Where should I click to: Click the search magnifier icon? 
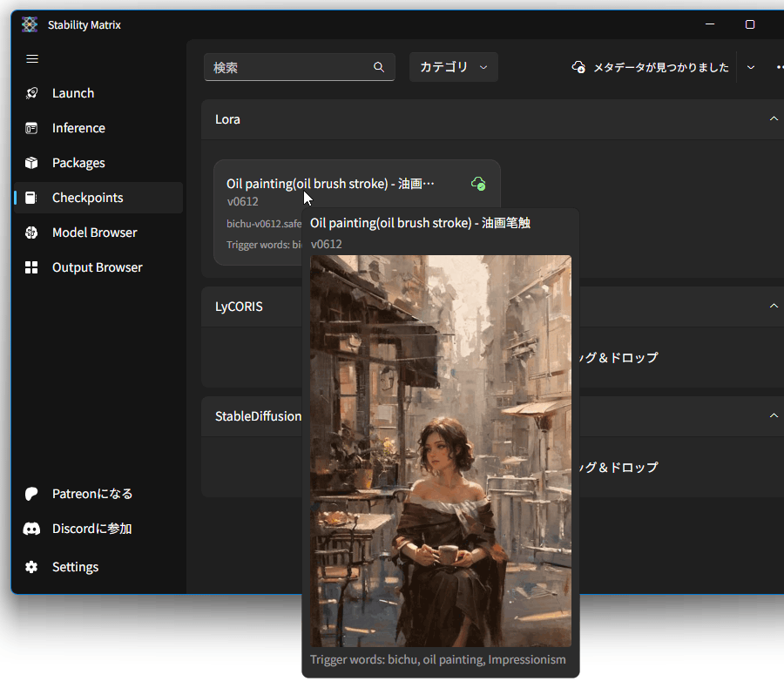pos(379,68)
